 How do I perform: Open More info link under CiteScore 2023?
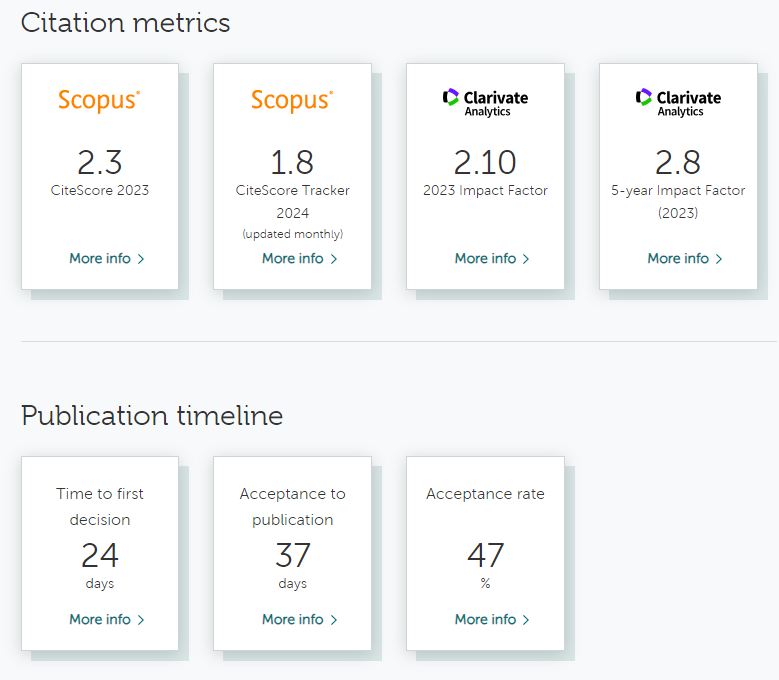106,258
